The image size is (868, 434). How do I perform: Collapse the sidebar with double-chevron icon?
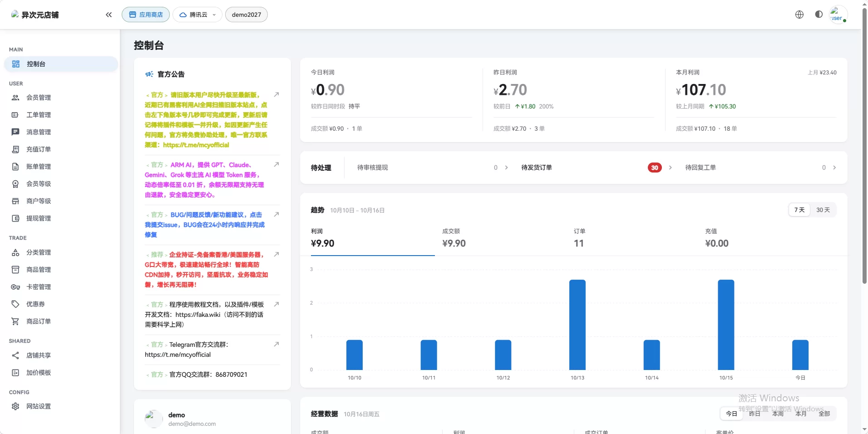coord(108,15)
